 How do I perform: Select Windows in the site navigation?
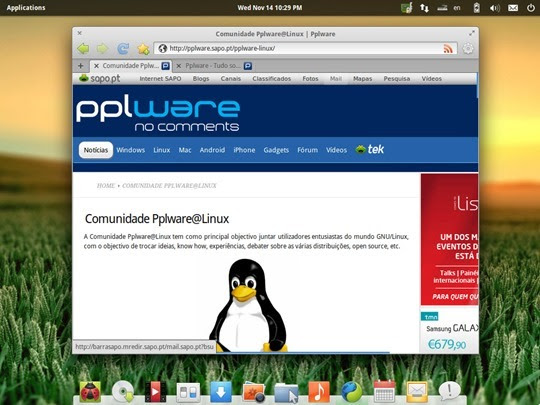coord(131,150)
